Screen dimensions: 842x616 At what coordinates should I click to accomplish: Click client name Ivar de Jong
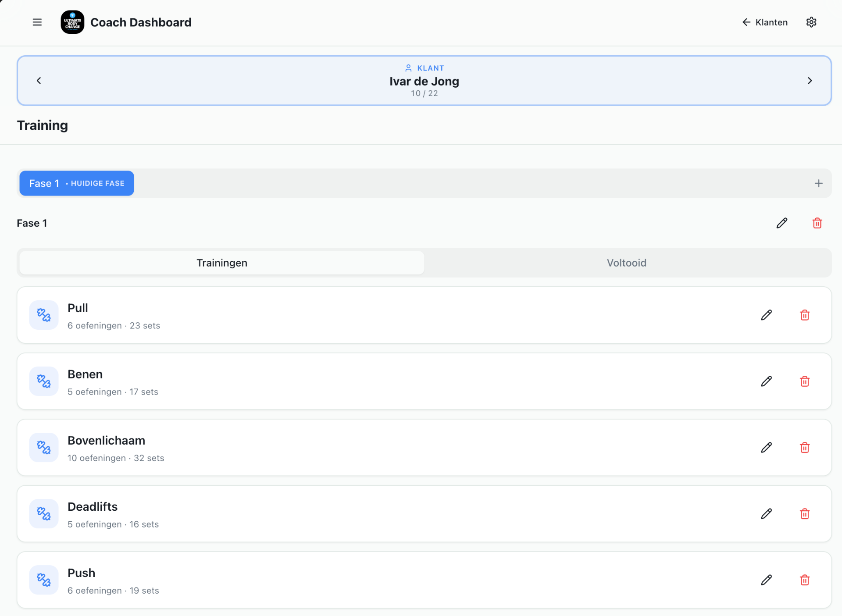[x=424, y=81]
